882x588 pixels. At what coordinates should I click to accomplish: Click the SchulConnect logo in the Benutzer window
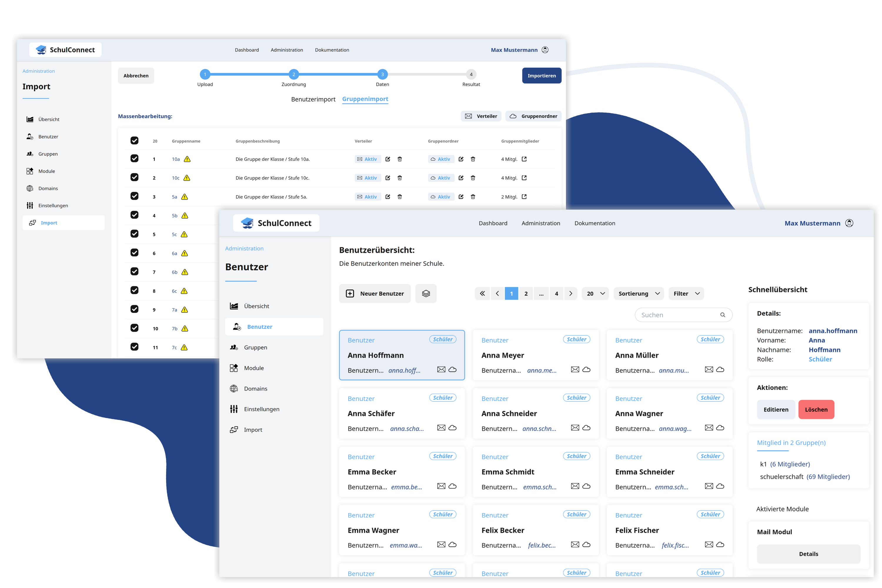tap(276, 223)
